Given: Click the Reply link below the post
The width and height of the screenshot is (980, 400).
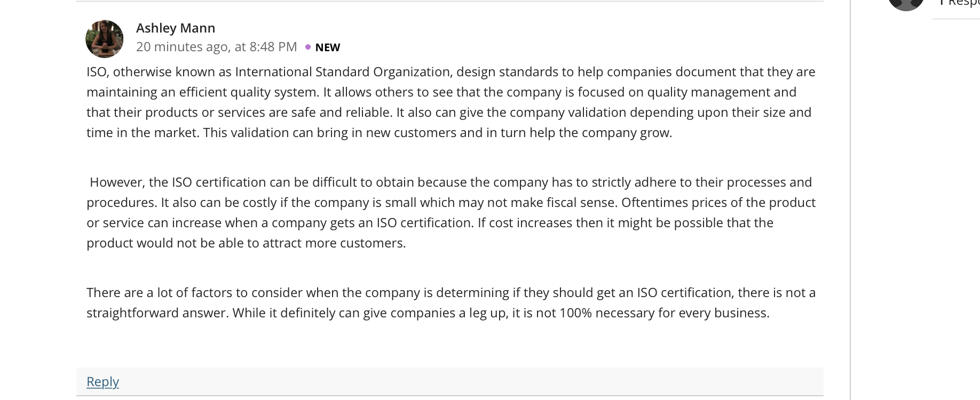Looking at the screenshot, I should (x=102, y=381).
